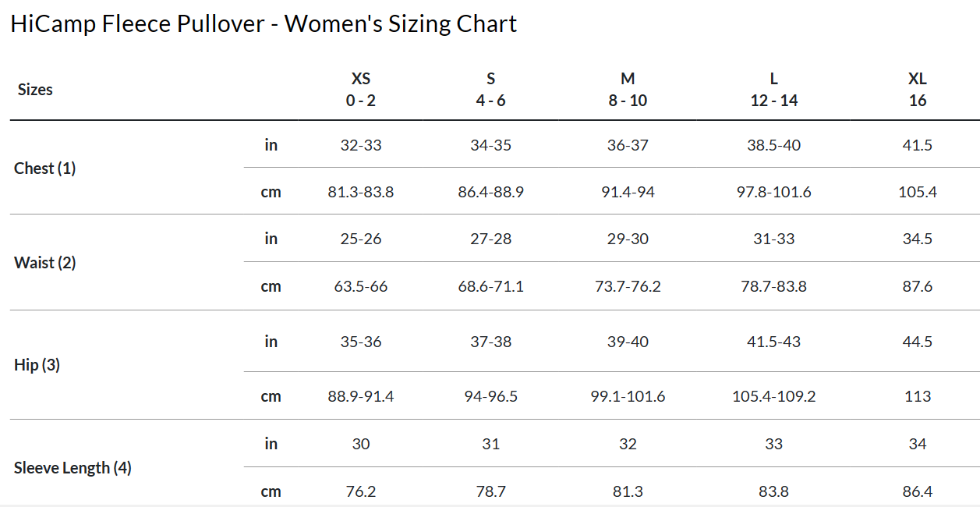Click the 87.6 waist centimeters cell

coord(918,286)
